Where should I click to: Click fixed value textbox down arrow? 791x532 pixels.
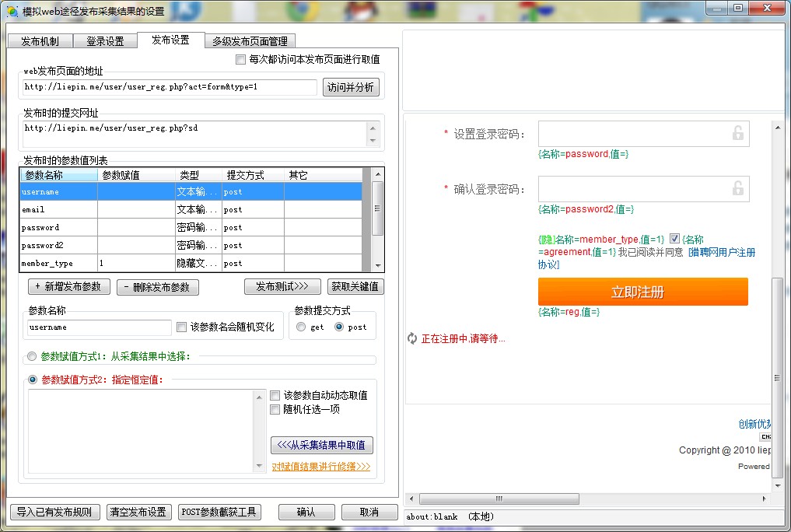(260, 465)
